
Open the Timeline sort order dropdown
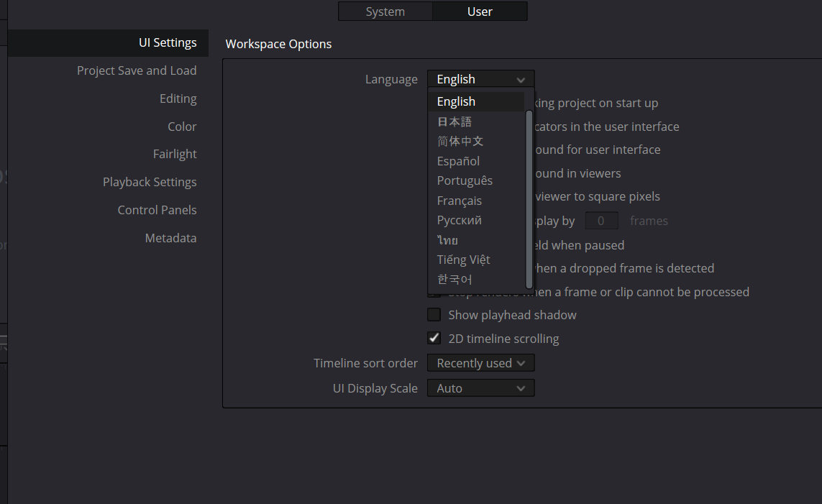tap(480, 363)
